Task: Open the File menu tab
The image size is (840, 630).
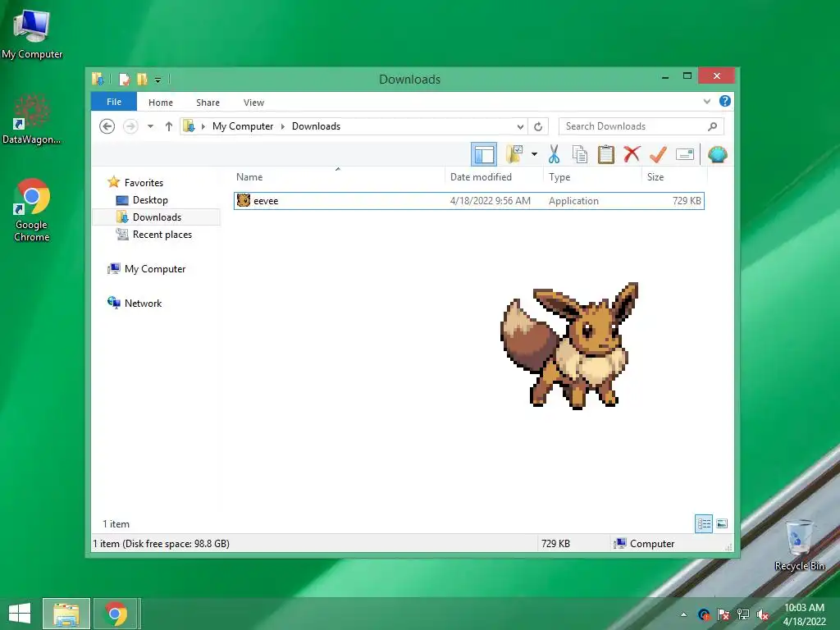Action: tap(114, 102)
